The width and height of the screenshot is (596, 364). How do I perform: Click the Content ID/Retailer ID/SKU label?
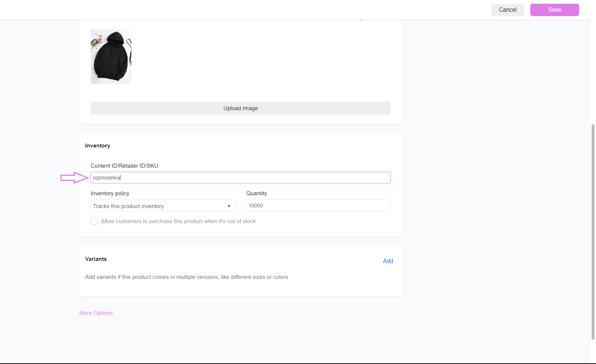click(124, 166)
